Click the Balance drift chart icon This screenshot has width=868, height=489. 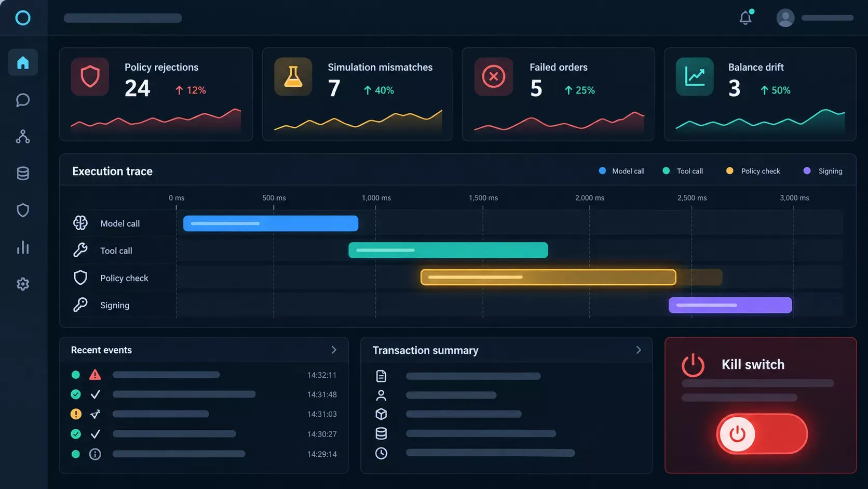click(x=695, y=76)
